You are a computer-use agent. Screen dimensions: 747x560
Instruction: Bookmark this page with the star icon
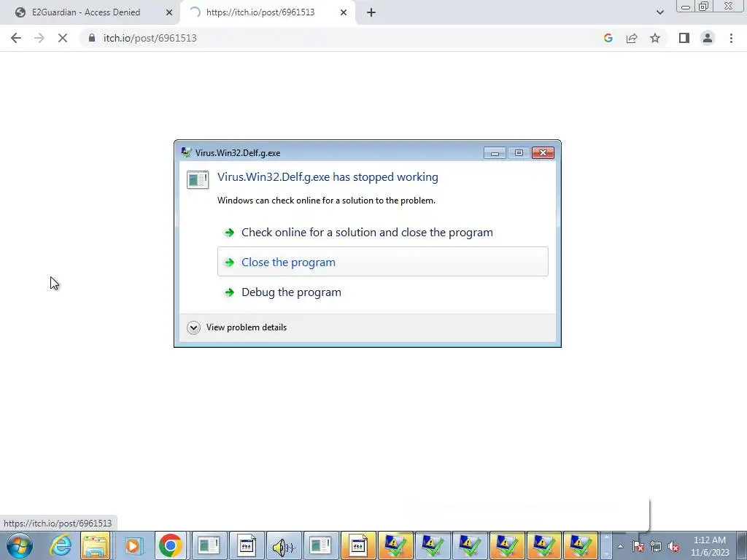click(655, 38)
